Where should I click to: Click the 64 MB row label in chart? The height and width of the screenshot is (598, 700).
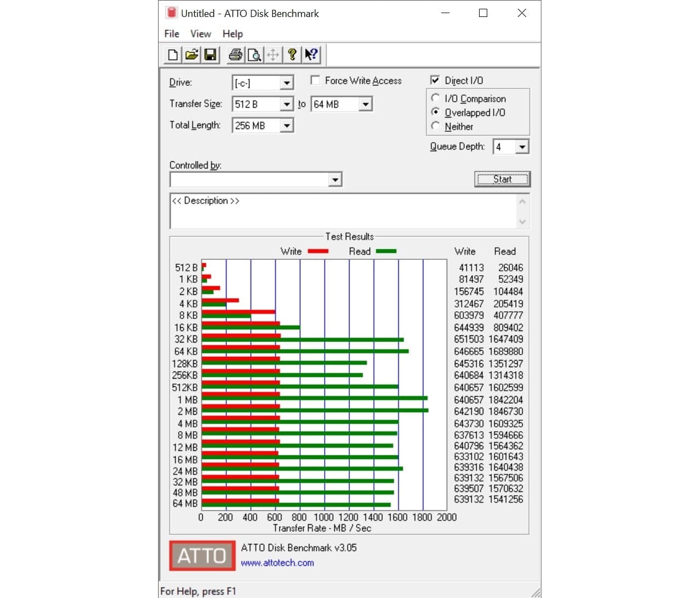(185, 503)
